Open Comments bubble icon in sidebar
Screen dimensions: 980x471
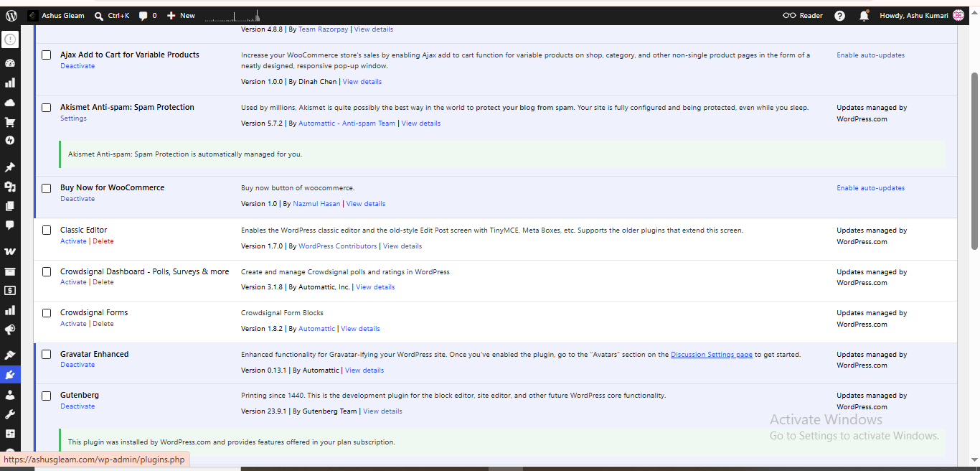tap(10, 225)
